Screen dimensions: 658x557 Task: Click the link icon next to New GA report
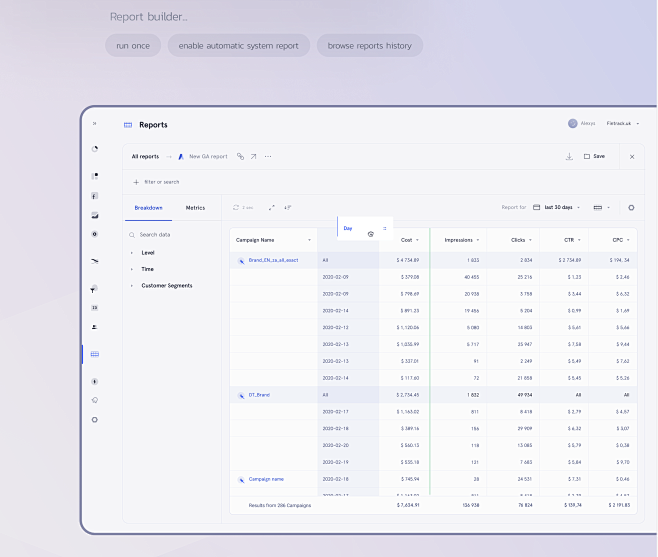(240, 156)
